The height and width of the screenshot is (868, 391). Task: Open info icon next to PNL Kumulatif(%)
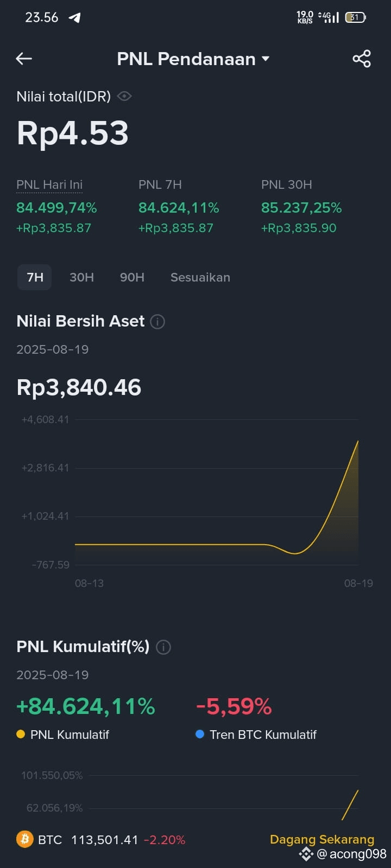point(163,647)
